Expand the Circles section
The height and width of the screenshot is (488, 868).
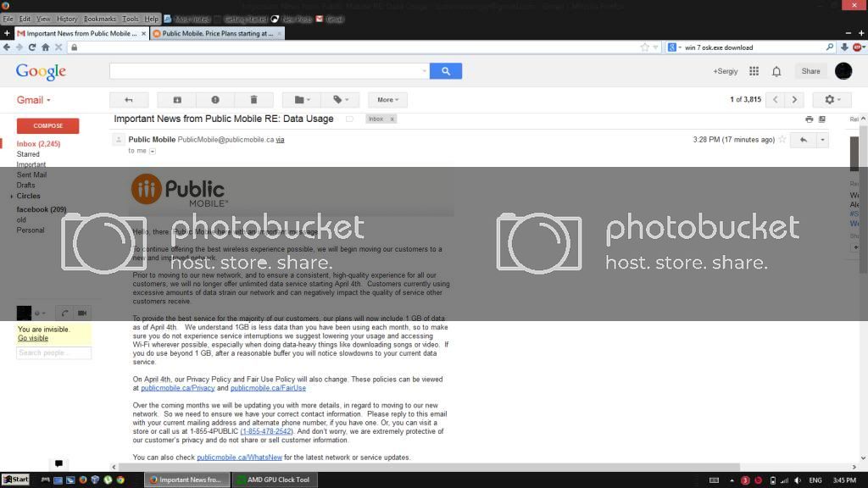click(12, 197)
